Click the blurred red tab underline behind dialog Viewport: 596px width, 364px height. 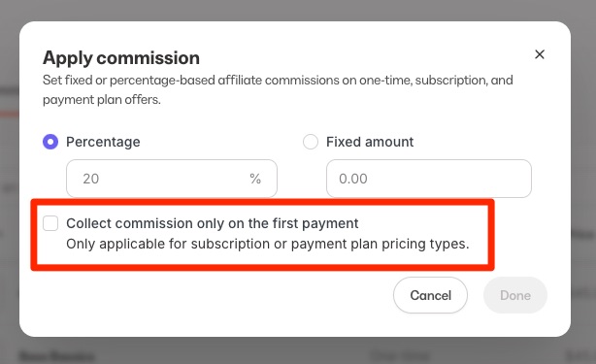pyautogui.click(x=10, y=114)
